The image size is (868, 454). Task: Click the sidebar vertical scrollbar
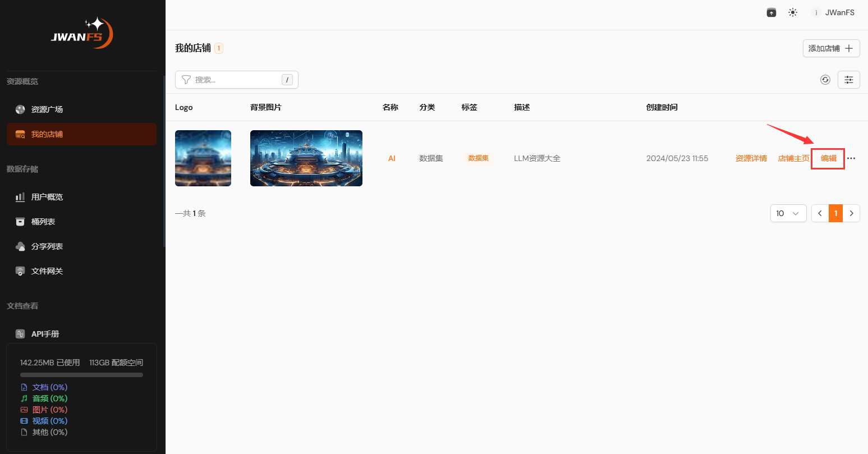click(164, 161)
